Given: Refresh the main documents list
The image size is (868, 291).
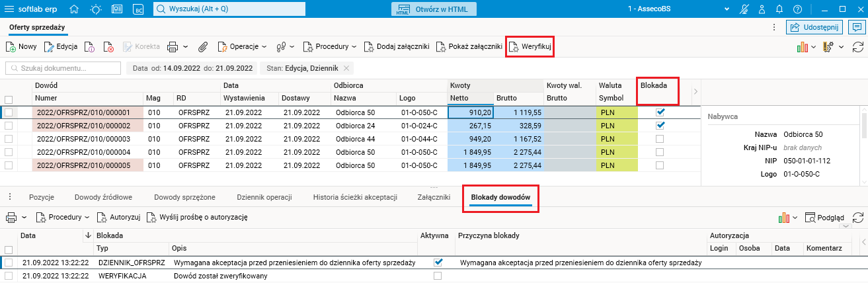Looking at the screenshot, I should point(858,47).
